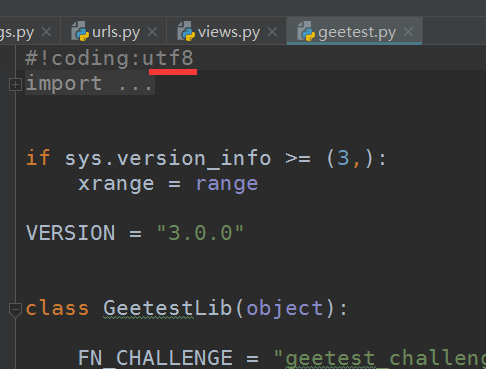Viewport: 486px width, 369px height.
Task: Select the geetest.py tab
Action: [x=355, y=31]
